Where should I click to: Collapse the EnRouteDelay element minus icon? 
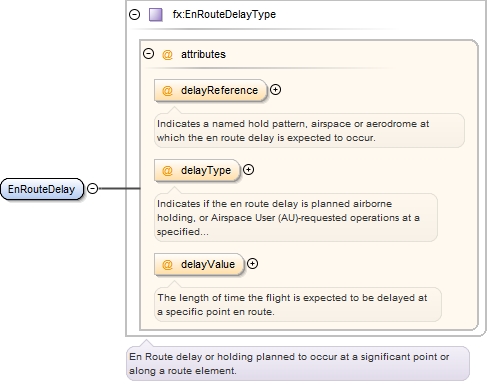point(92,189)
